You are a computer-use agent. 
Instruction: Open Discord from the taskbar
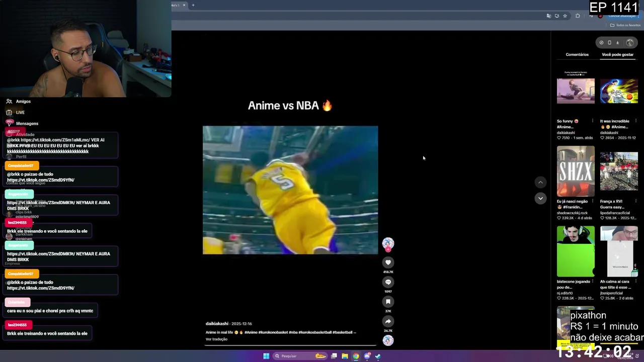367,356
